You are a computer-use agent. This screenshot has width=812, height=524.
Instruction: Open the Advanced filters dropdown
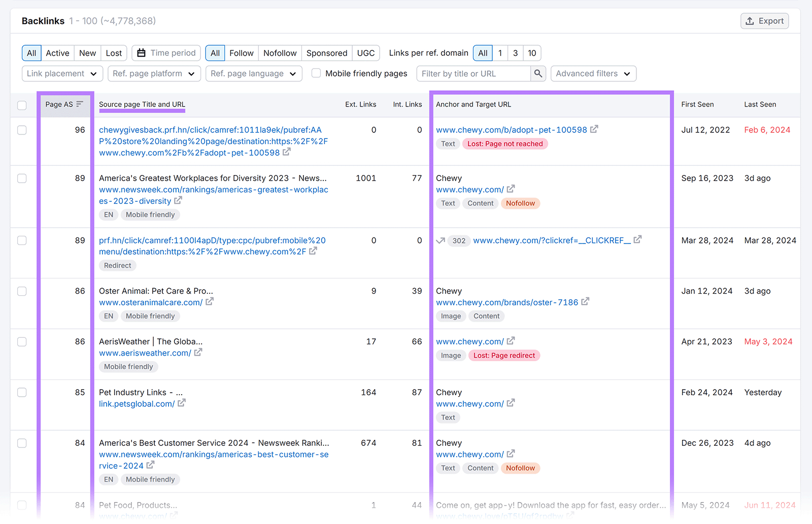[593, 73]
